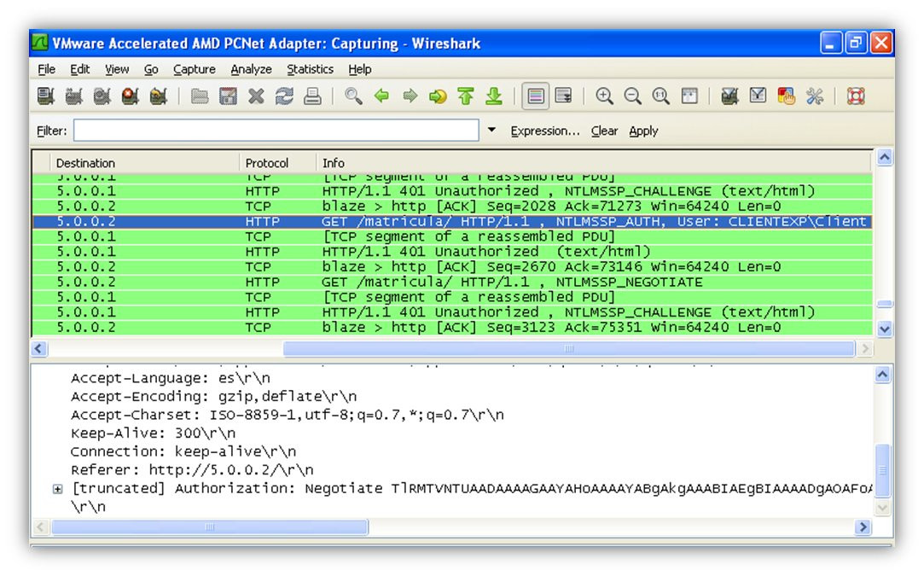Sort by Destination column header

pos(144,163)
